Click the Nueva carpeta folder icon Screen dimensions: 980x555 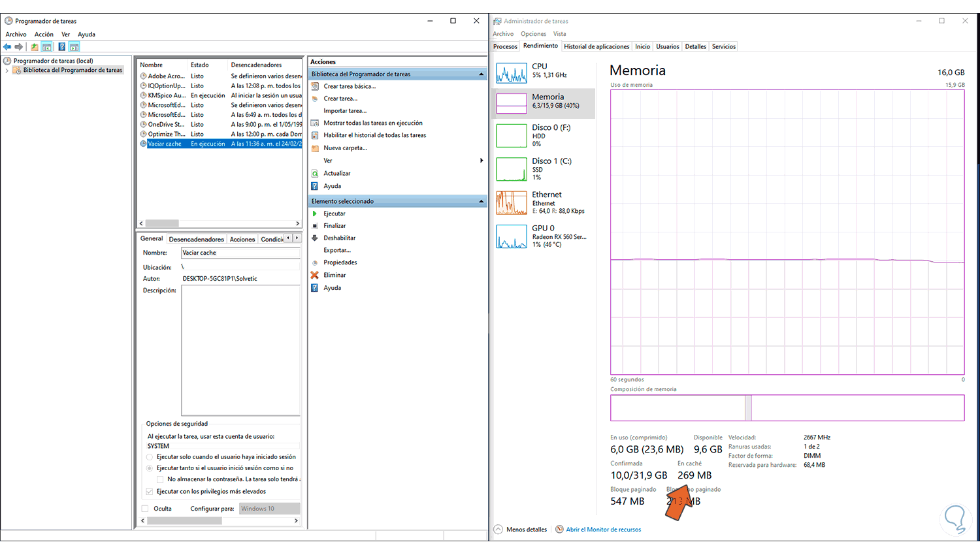tap(315, 148)
